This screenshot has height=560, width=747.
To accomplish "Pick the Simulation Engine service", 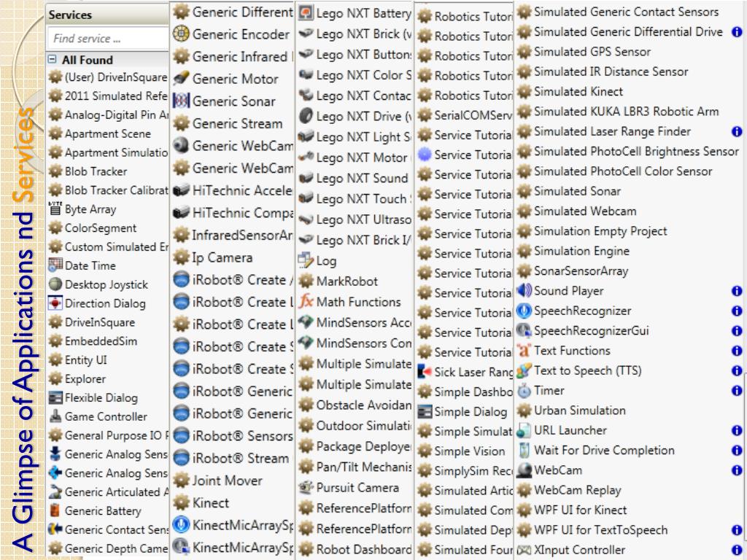I will pyautogui.click(x=581, y=251).
